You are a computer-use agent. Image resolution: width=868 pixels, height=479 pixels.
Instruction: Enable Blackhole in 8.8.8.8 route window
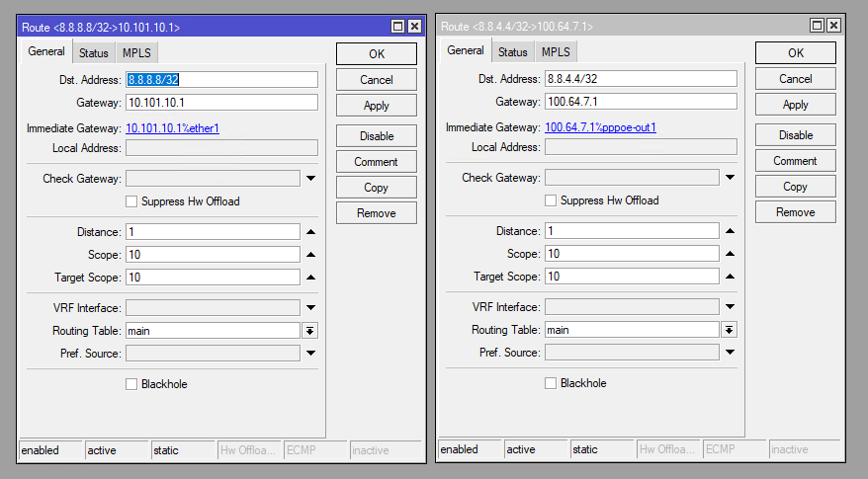click(131, 384)
